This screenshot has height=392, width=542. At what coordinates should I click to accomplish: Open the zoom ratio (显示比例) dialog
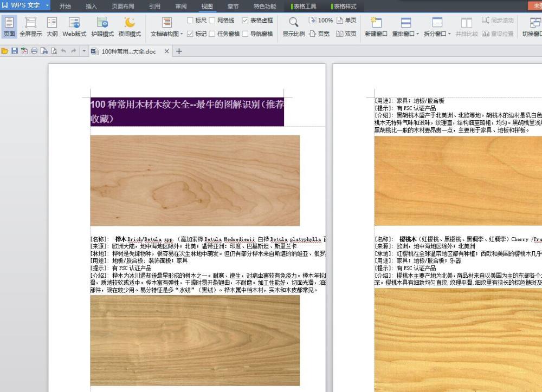coord(293,27)
